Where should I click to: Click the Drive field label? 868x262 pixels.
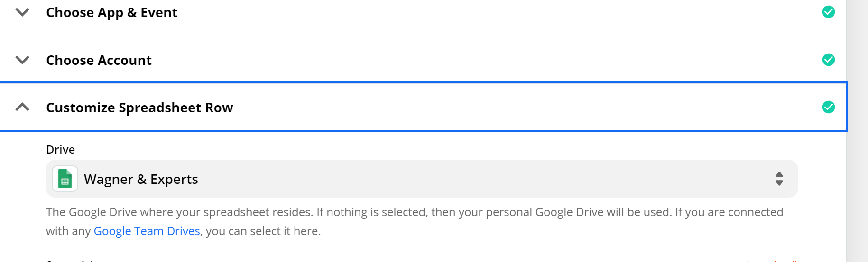tap(60, 150)
